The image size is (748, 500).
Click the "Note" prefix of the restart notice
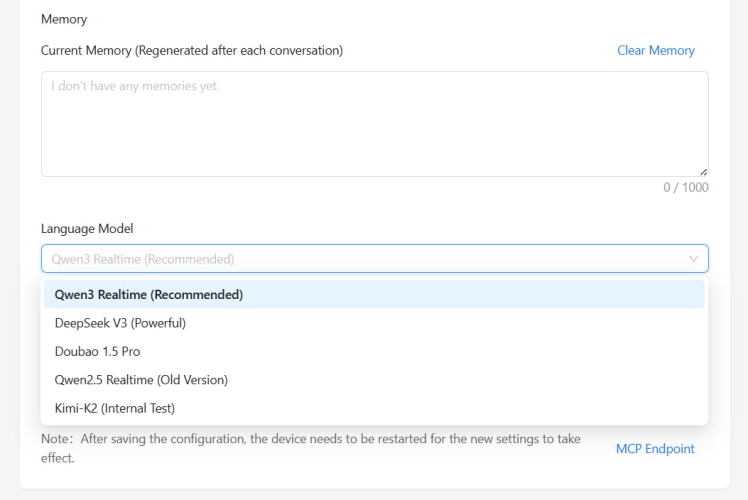[x=54, y=439]
